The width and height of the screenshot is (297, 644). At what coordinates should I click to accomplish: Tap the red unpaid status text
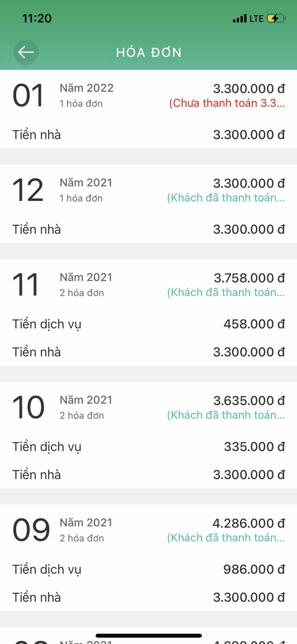click(227, 103)
